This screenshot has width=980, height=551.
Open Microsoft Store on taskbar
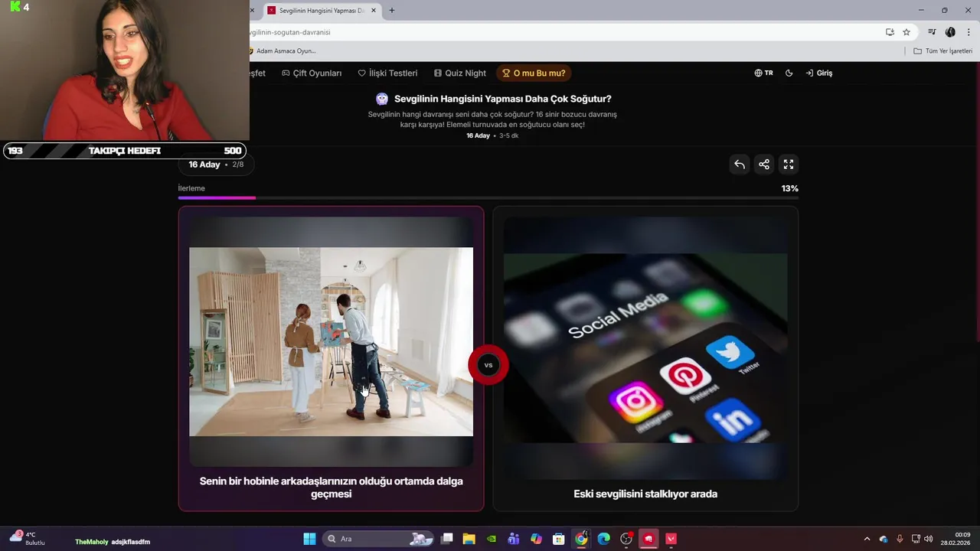pos(559,539)
